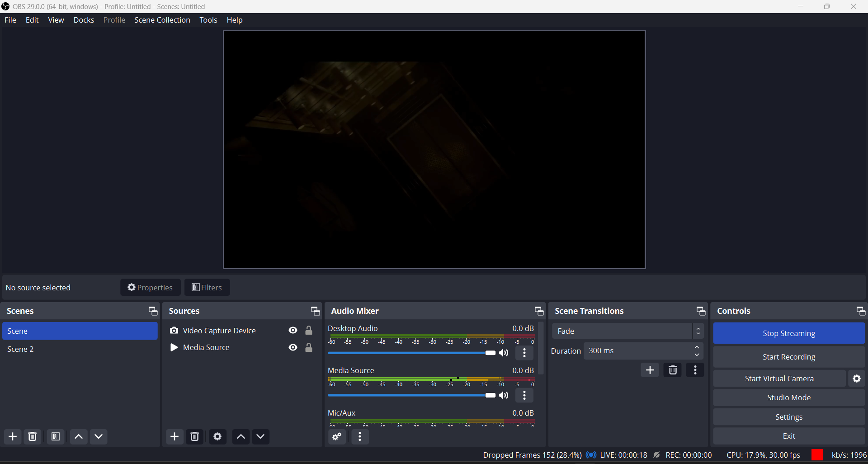
Task: Mute Media Source audio speaker icon
Action: pos(504,395)
